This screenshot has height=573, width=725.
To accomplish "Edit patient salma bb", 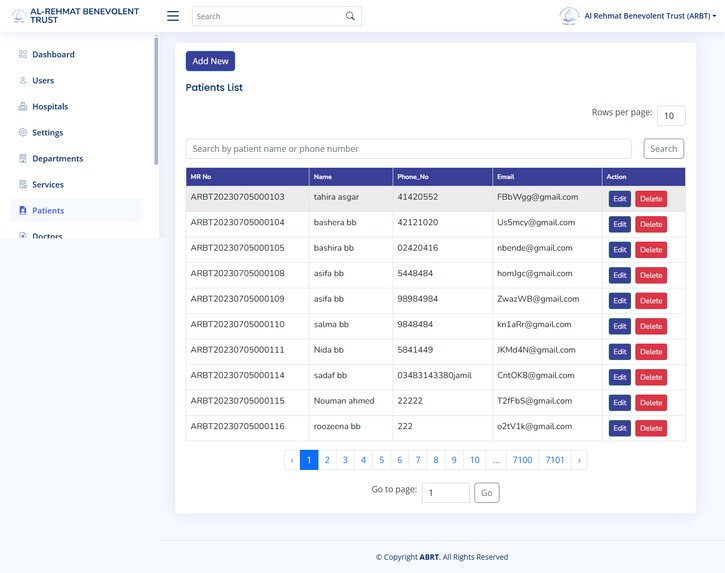I will click(620, 326).
